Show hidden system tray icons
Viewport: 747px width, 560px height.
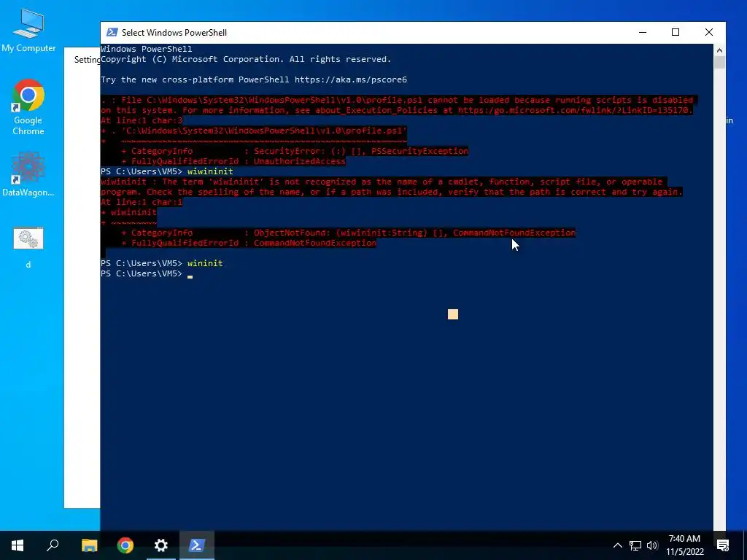(617, 545)
